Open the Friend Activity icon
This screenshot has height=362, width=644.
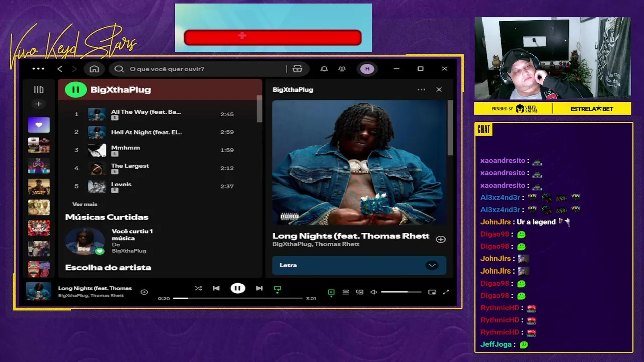[x=342, y=69]
